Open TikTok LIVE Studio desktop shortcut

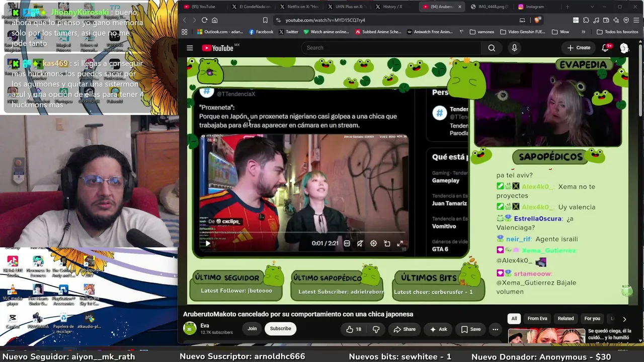(x=13, y=266)
